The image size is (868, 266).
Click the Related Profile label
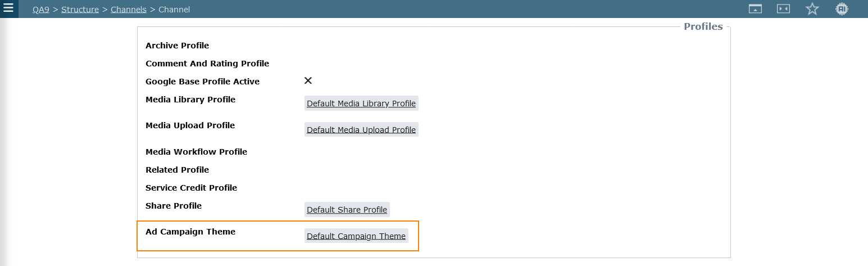(x=177, y=170)
